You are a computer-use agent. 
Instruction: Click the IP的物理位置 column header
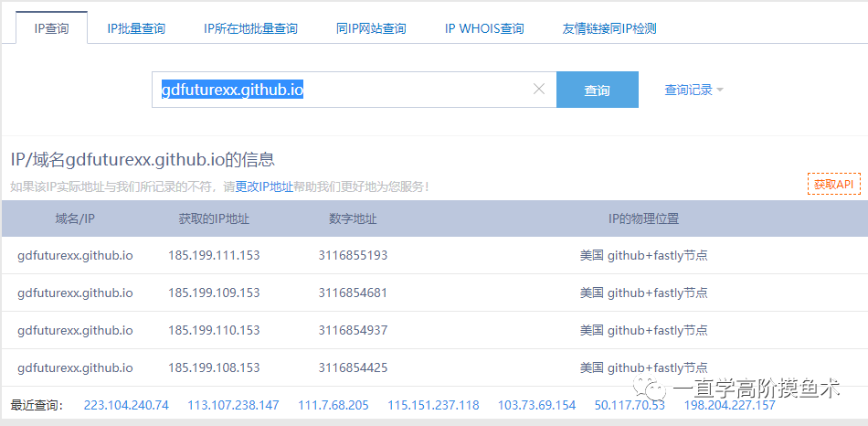[643, 218]
